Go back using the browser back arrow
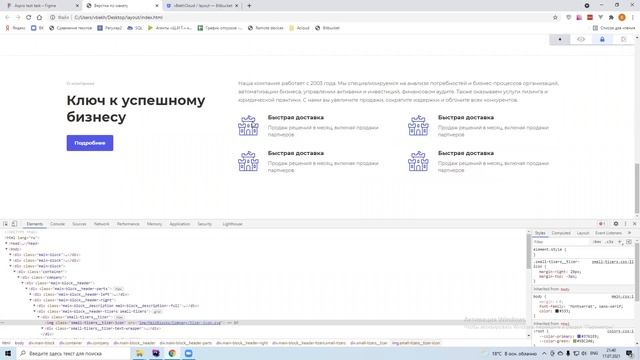Image resolution: width=640 pixels, height=360 pixels. pyautogui.click(x=7, y=17)
